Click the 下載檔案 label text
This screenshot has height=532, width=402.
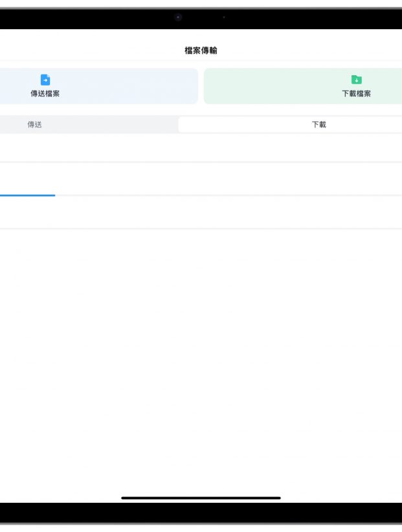[356, 94]
